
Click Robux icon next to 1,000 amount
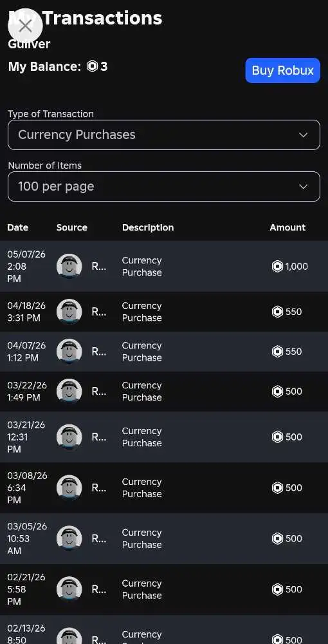[x=278, y=267]
